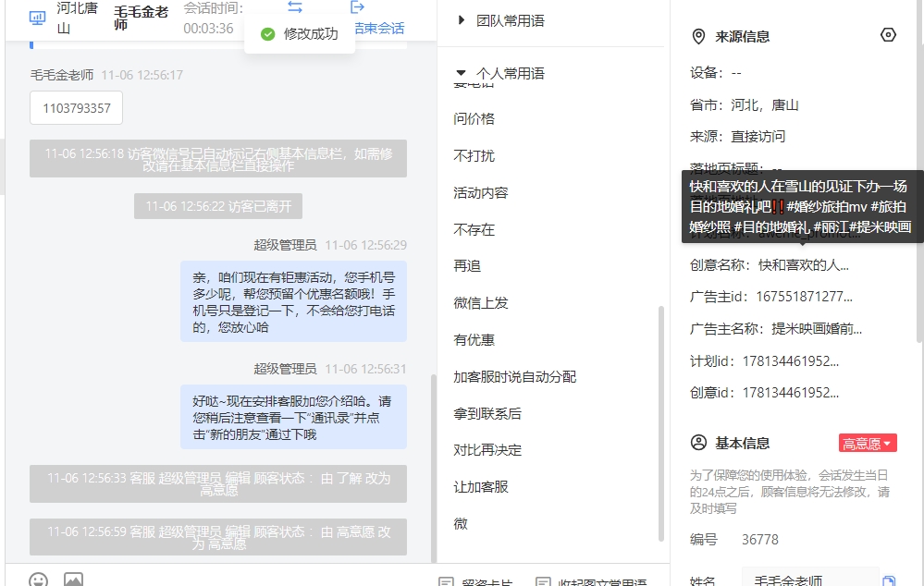
Task: Click the chat history scrollbar
Action: pyautogui.click(x=434, y=469)
